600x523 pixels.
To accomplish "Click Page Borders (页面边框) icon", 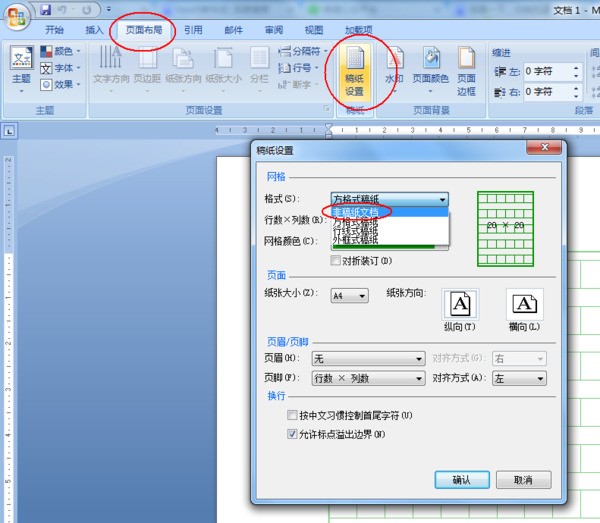I will (466, 71).
